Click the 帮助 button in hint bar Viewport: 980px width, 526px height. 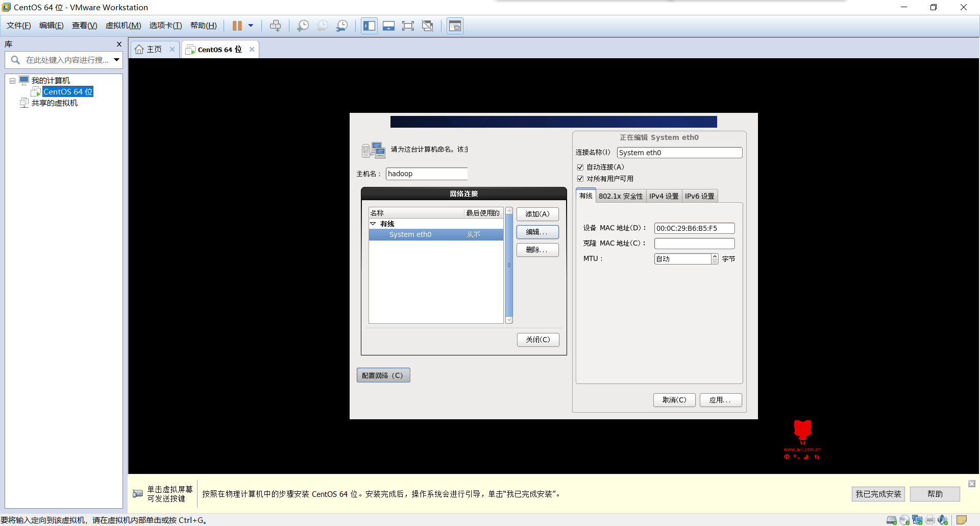click(x=935, y=494)
